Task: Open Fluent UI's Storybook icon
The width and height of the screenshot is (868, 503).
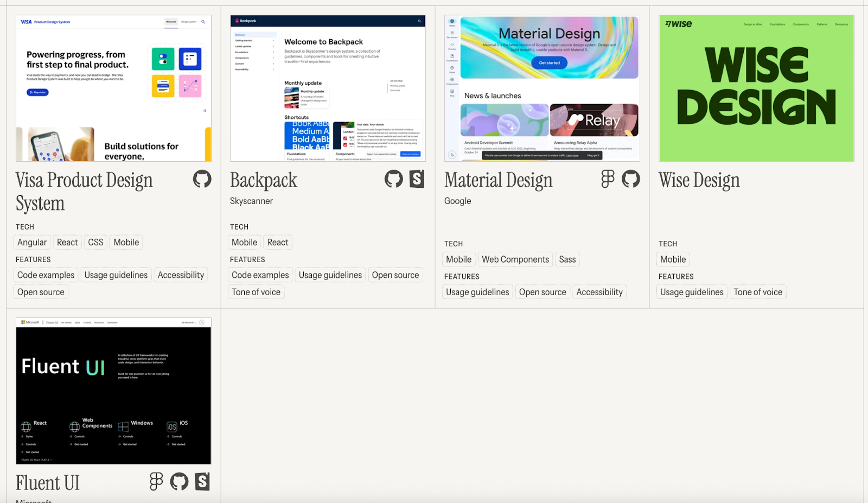Action: pyautogui.click(x=202, y=481)
